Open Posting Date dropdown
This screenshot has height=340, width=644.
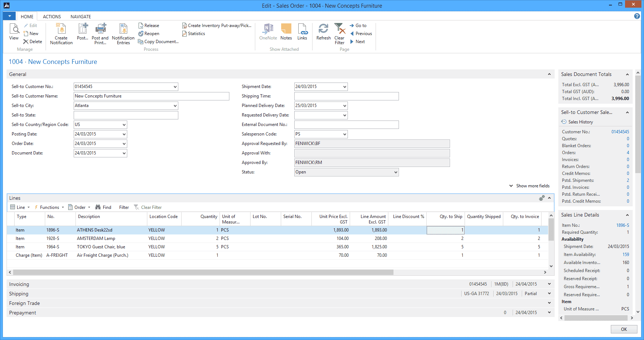tap(124, 134)
